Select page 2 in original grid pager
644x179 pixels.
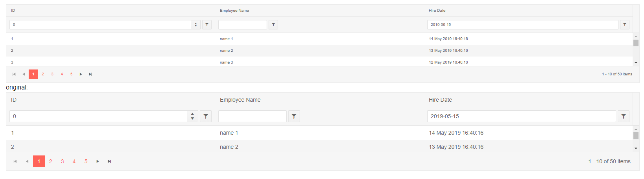click(x=51, y=161)
